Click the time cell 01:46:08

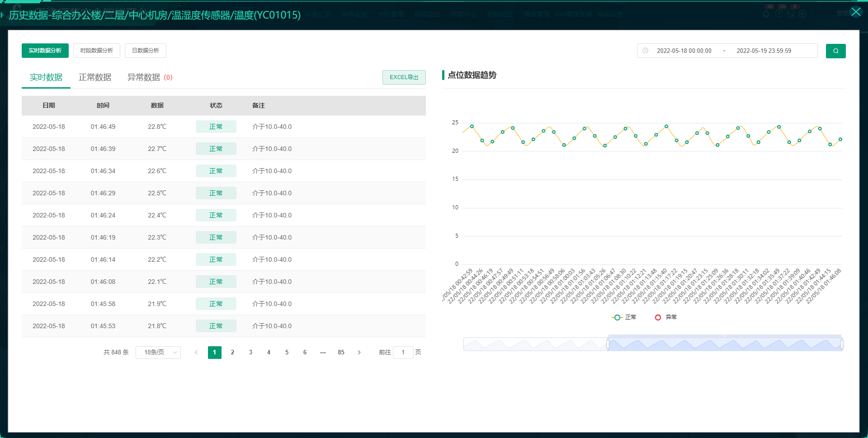click(x=103, y=282)
